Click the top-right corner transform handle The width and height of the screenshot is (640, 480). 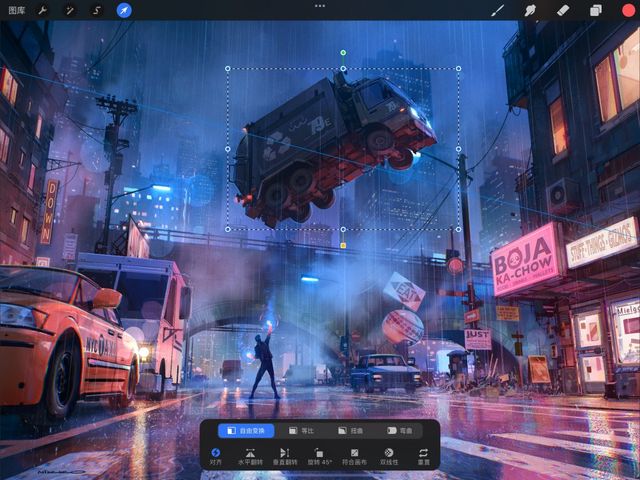(x=458, y=69)
